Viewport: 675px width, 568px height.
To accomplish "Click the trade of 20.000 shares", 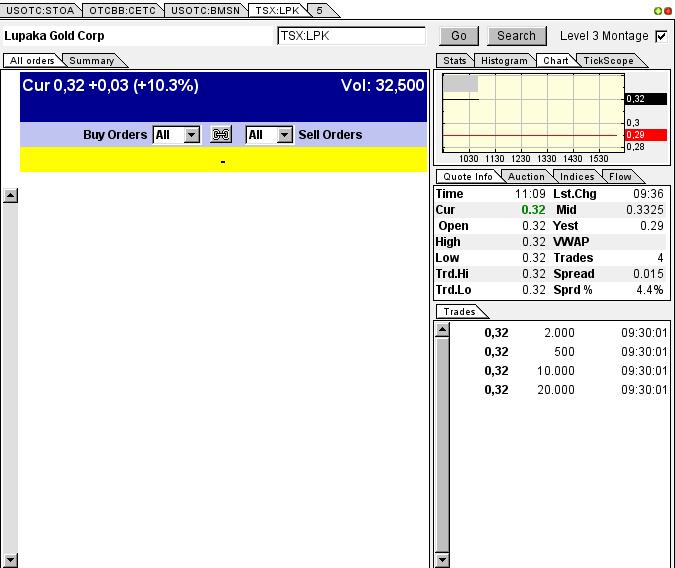I will 556,390.
